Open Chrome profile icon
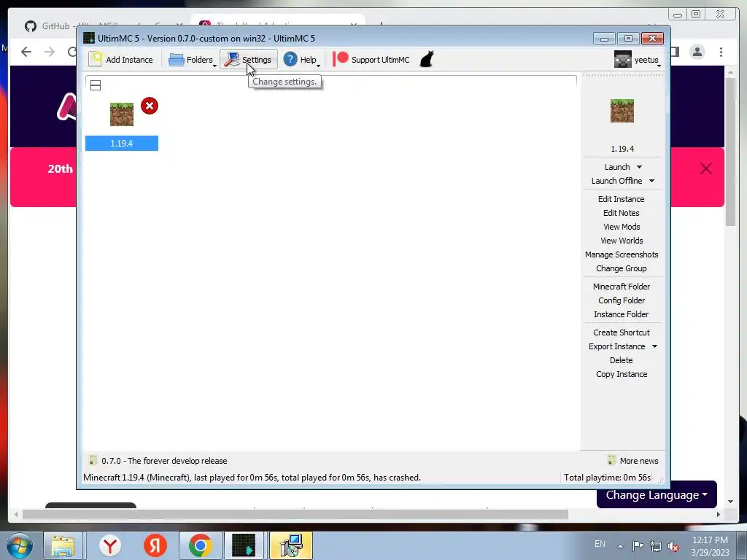This screenshot has height=560, width=747. click(x=697, y=52)
